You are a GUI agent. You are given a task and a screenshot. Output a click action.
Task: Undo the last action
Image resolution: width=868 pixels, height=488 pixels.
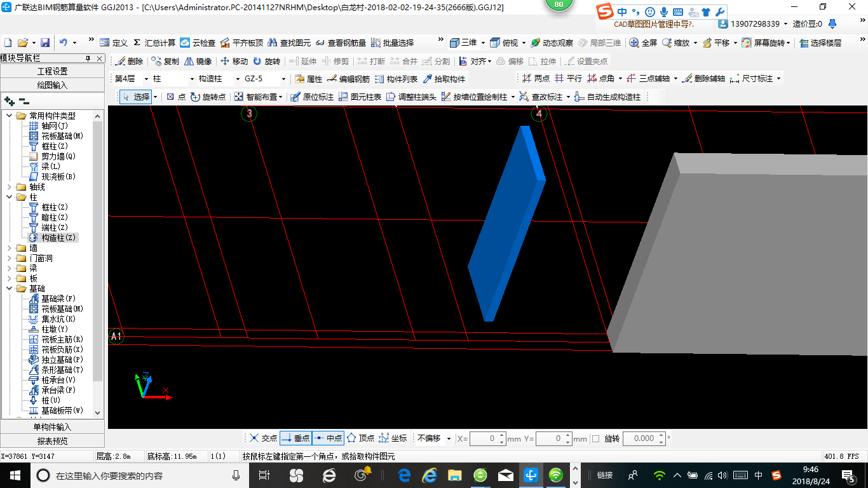point(64,43)
